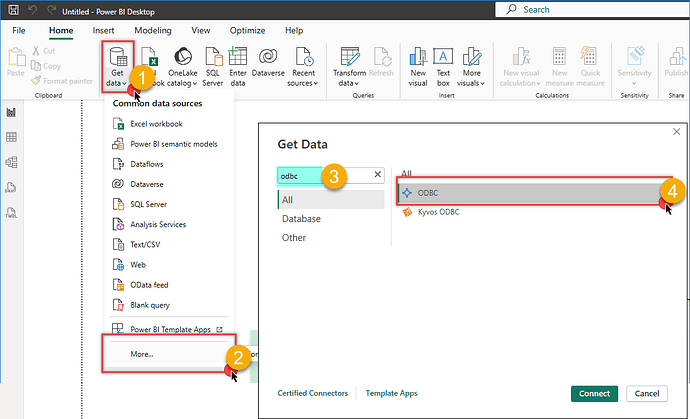Click the Undo arrow in title bar

[x=33, y=10]
